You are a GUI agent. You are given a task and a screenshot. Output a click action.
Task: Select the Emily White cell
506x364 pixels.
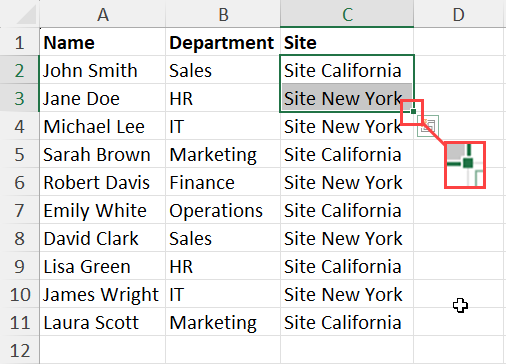103,210
